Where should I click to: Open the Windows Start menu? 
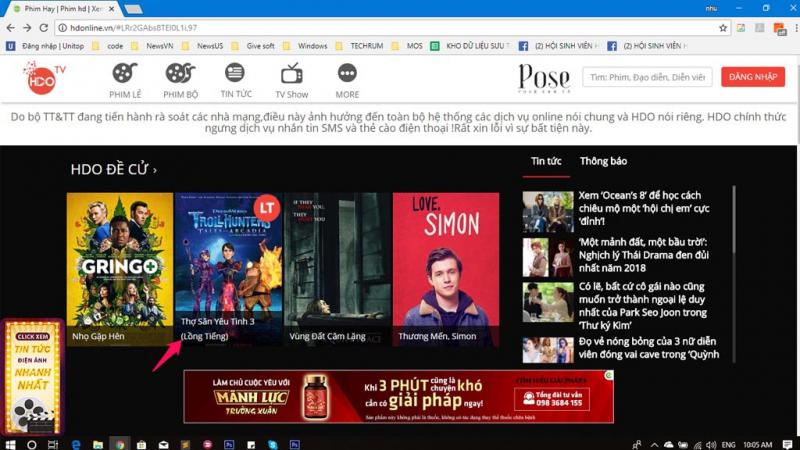[x=11, y=442]
